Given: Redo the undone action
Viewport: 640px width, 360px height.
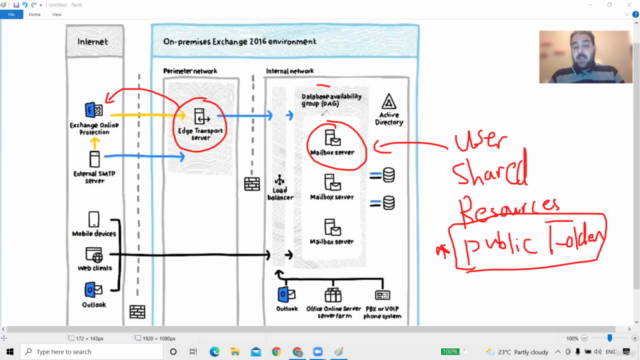Looking at the screenshot, I should coord(33,5).
